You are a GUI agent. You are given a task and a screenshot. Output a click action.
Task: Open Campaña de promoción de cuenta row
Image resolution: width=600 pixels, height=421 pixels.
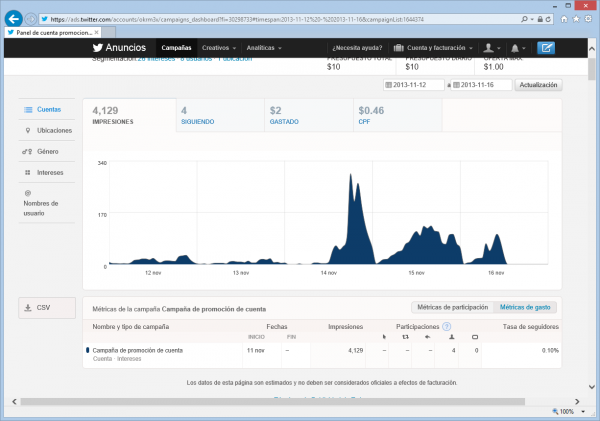pos(137,351)
